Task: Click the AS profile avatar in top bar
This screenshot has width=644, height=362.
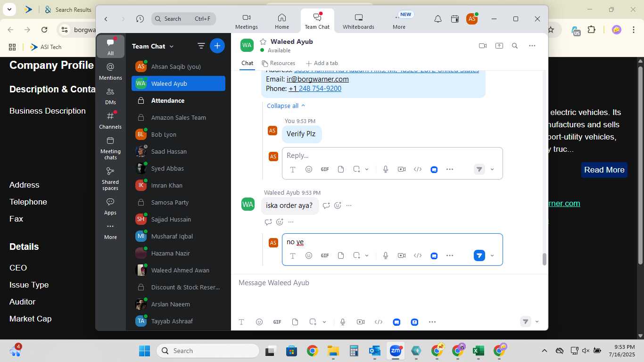Action: click(x=471, y=19)
